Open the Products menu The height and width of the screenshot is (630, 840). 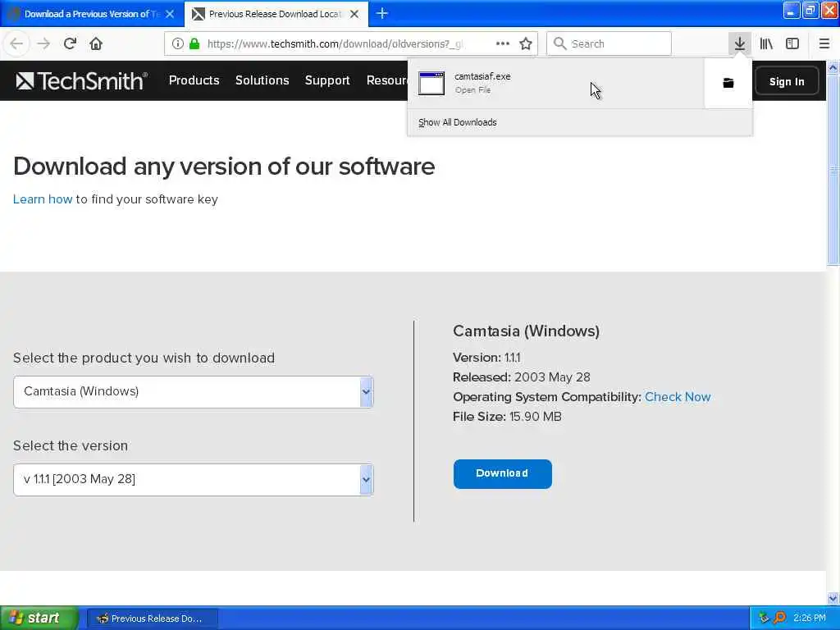(x=194, y=80)
